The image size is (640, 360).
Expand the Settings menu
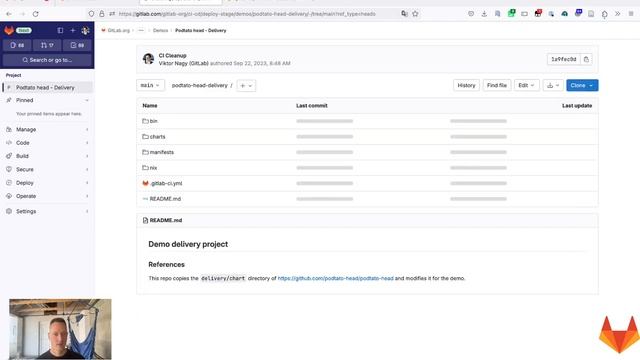point(47,211)
